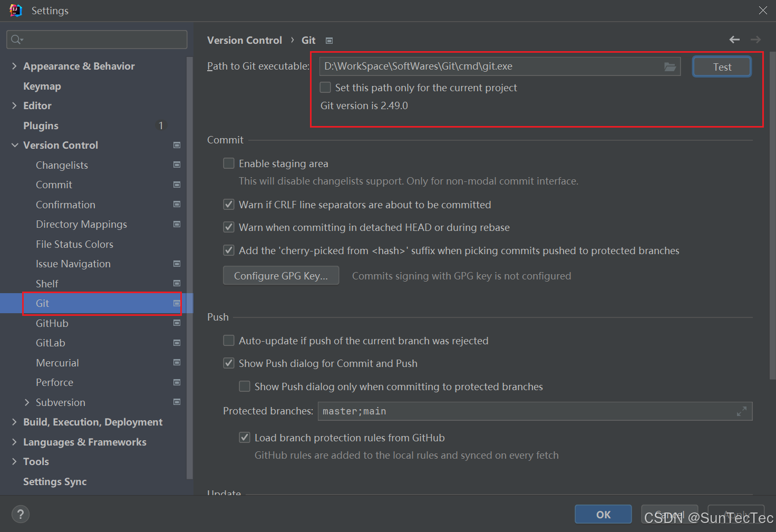Click project icon next to Directory Mappings row
The image size is (776, 532).
(x=177, y=224)
